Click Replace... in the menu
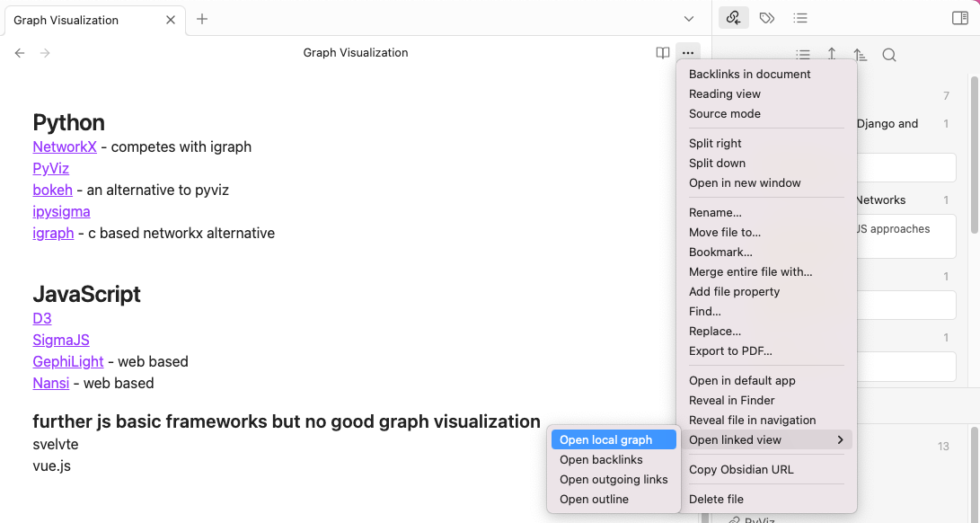The height and width of the screenshot is (523, 980). pyautogui.click(x=766, y=332)
